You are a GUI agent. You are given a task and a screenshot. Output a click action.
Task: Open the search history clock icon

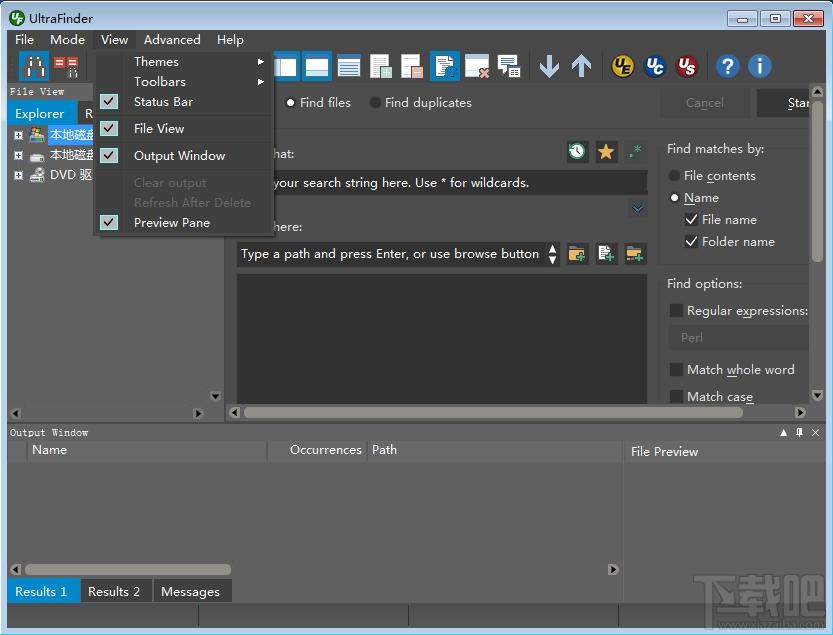point(577,152)
